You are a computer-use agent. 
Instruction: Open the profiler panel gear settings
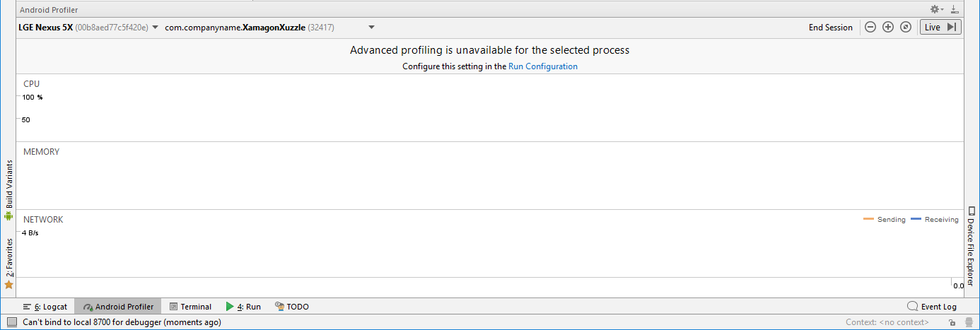[937, 9]
